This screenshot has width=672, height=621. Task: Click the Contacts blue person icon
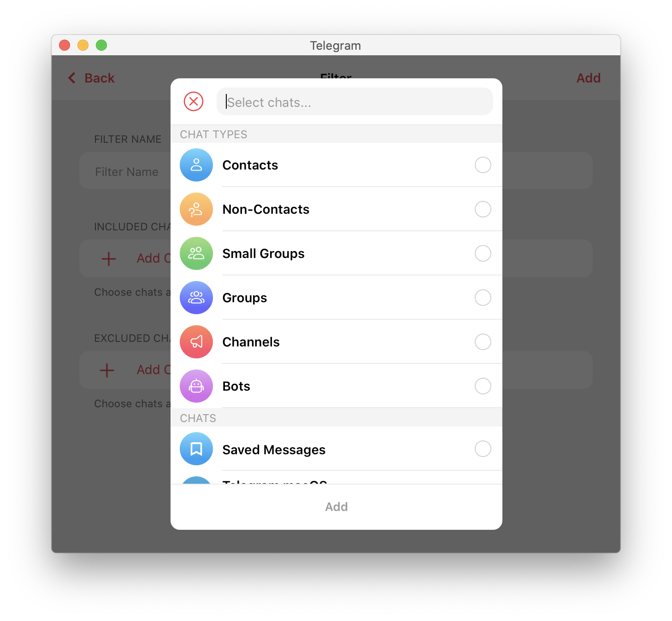pos(196,165)
